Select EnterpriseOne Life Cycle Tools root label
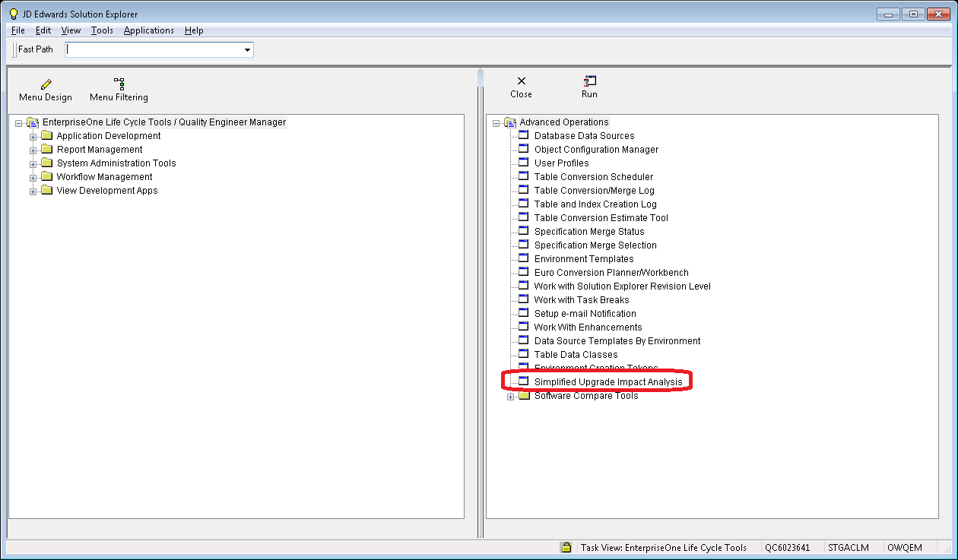 [164, 122]
